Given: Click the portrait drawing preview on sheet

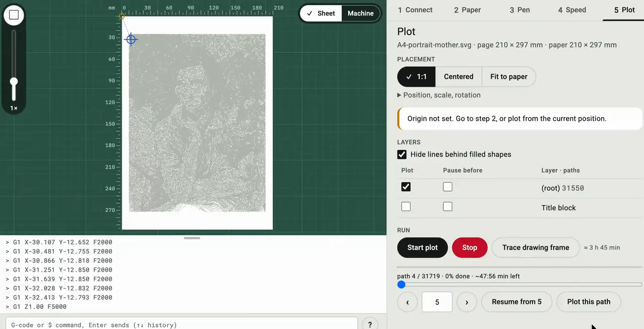Looking at the screenshot, I should [x=197, y=123].
